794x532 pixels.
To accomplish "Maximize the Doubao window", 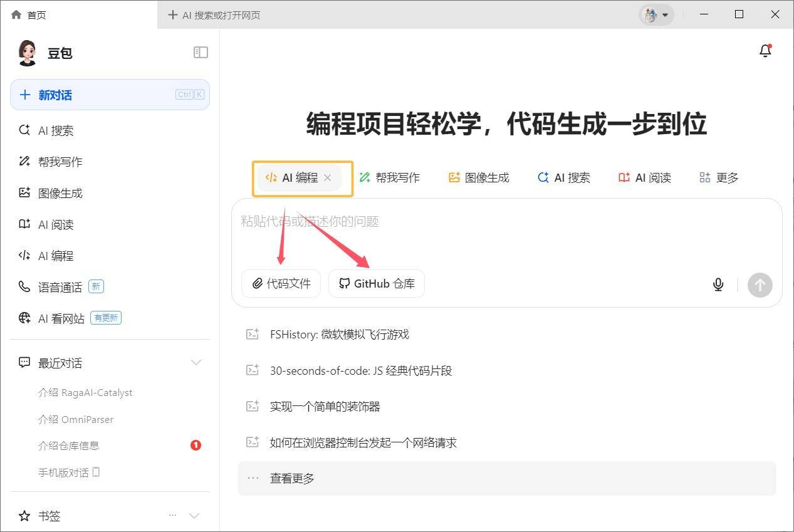I will [x=739, y=14].
